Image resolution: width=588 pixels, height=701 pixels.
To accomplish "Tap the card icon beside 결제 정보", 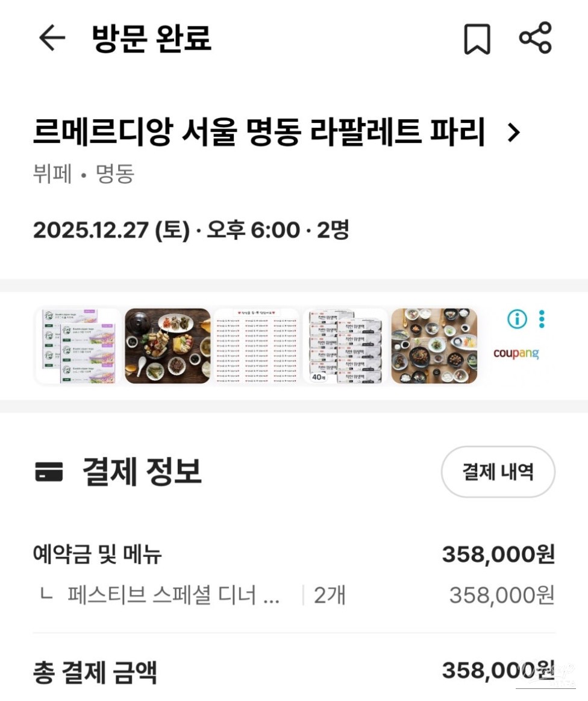I will coord(49,473).
